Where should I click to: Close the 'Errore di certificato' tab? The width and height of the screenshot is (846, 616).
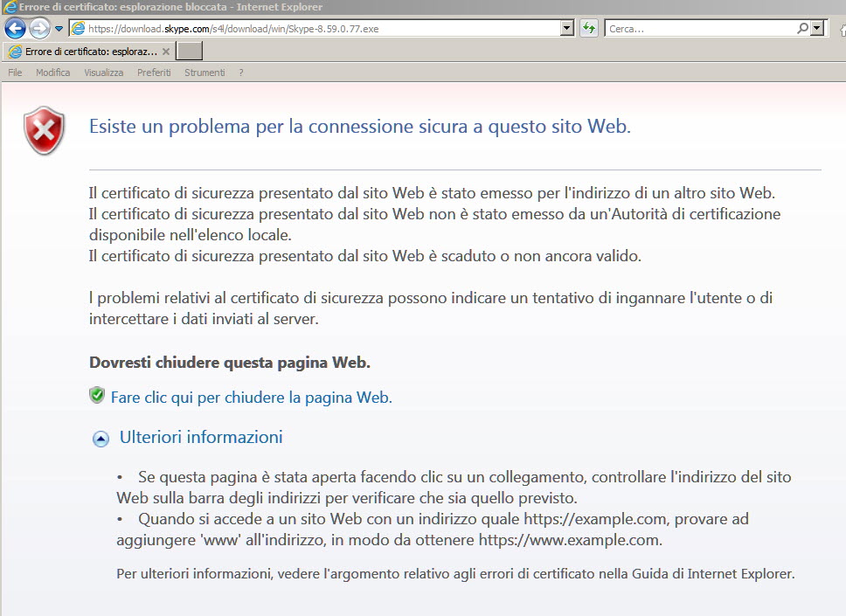[166, 52]
